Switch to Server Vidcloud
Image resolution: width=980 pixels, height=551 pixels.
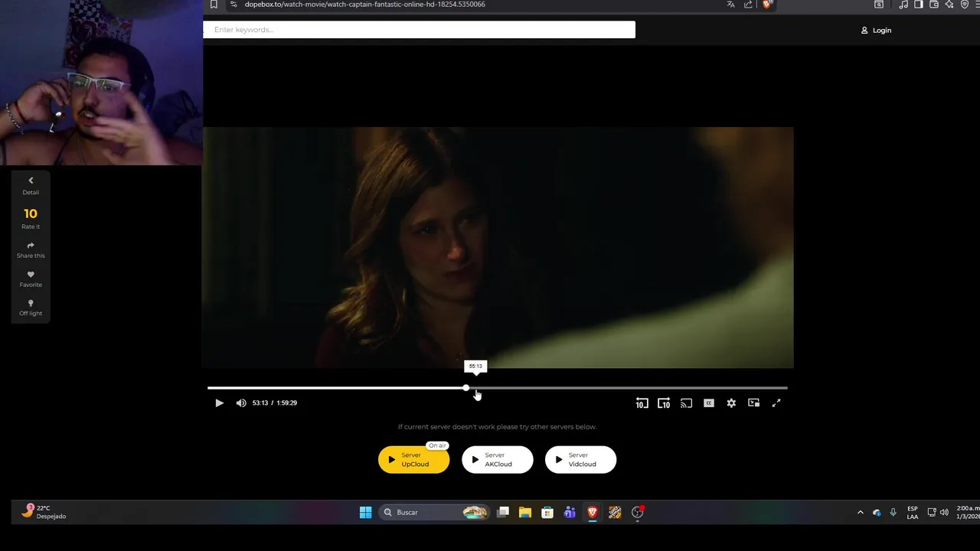coord(580,460)
